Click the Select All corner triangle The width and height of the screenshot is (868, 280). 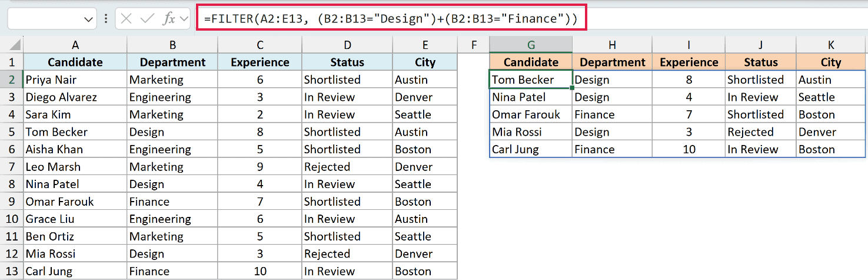[16, 46]
